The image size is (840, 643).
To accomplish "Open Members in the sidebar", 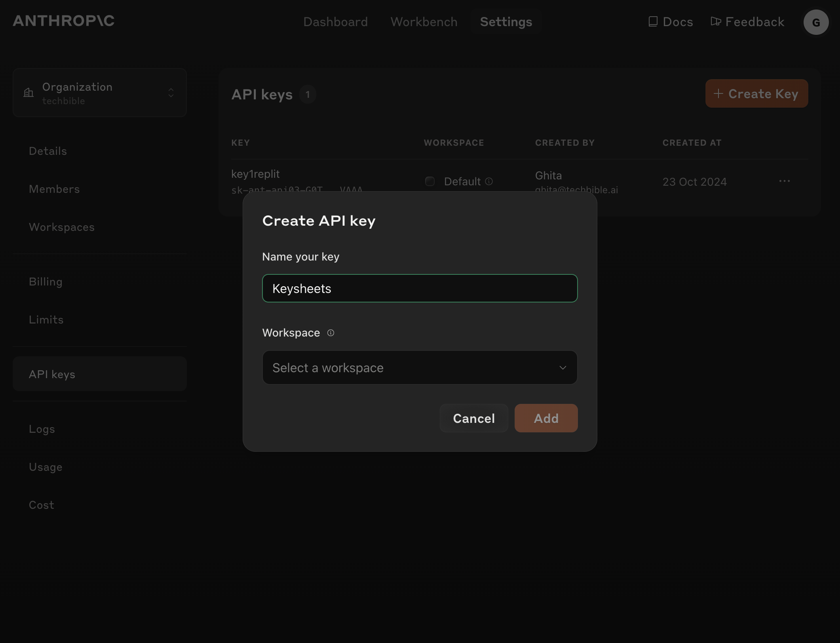I will [54, 189].
